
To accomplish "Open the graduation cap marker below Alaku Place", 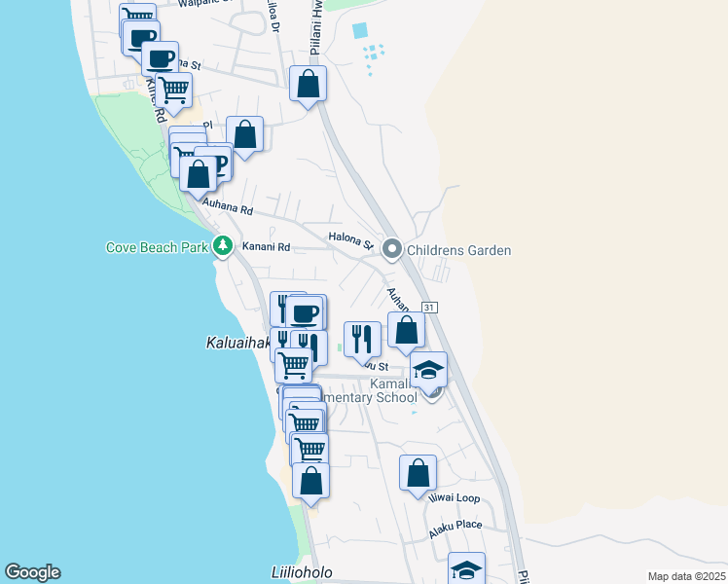I will click(x=466, y=568).
